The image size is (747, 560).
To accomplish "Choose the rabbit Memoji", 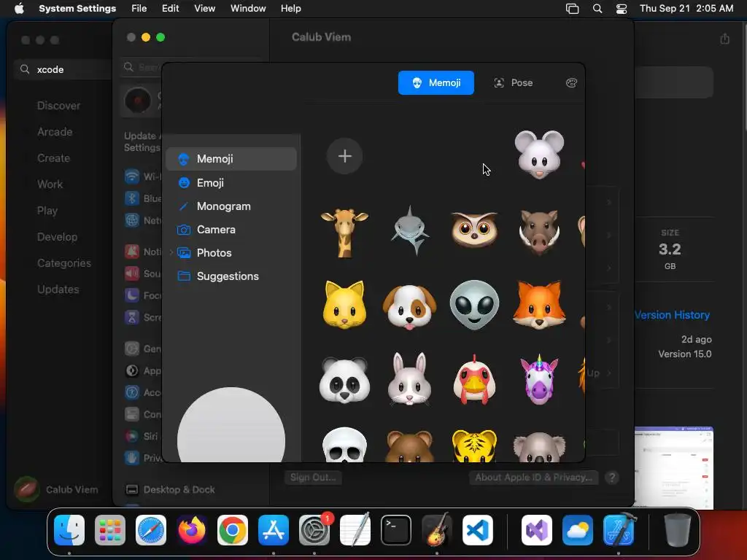I will pyautogui.click(x=409, y=379).
